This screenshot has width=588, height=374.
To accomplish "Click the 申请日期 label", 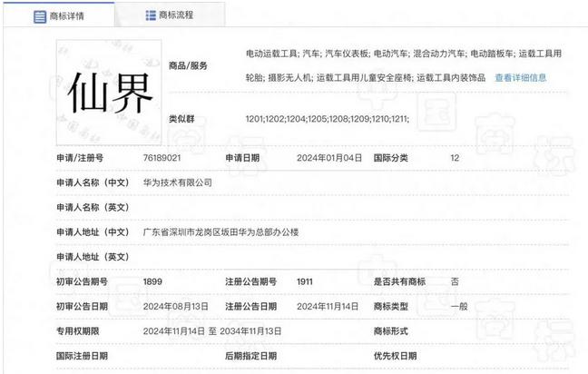I will tap(242, 158).
